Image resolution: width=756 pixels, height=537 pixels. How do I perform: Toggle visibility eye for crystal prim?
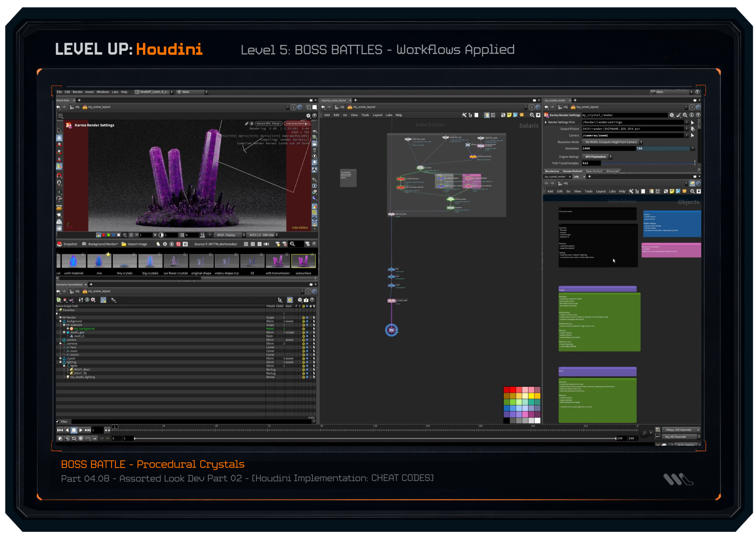pyautogui.click(x=307, y=358)
